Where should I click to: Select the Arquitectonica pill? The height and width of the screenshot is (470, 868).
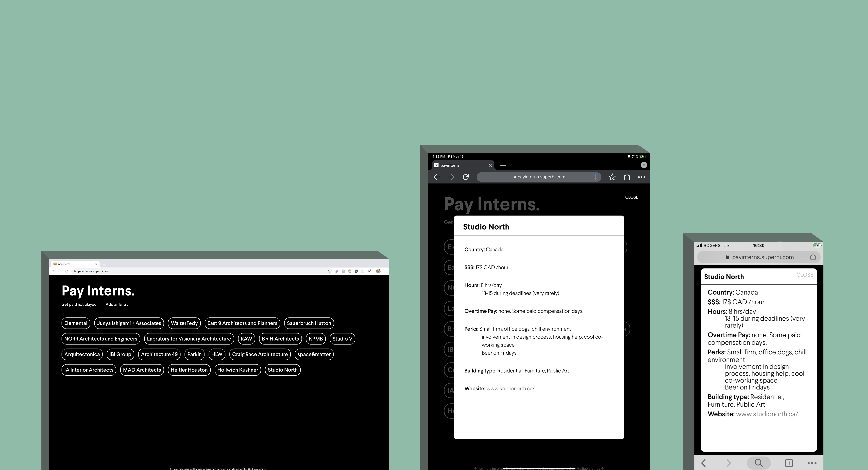82,354
